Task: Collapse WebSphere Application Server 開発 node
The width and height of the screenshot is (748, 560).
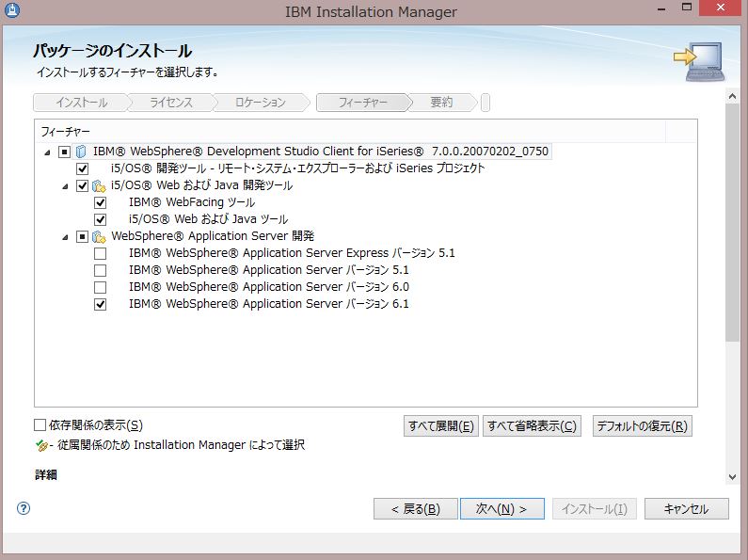Action: 65,237
